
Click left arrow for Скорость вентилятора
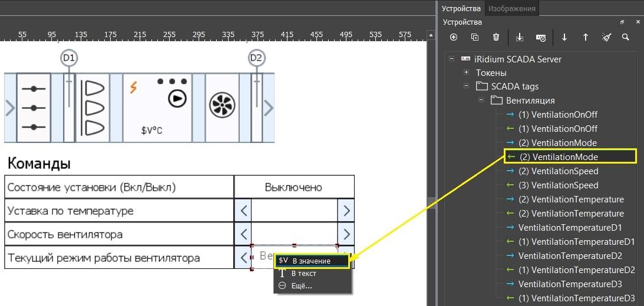tap(243, 234)
